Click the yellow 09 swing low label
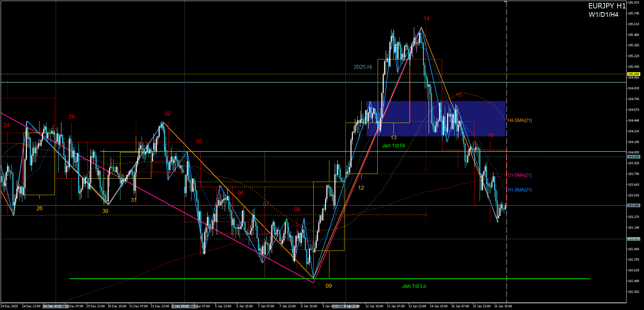Viewport: 644px width, 310px height. coord(329,286)
